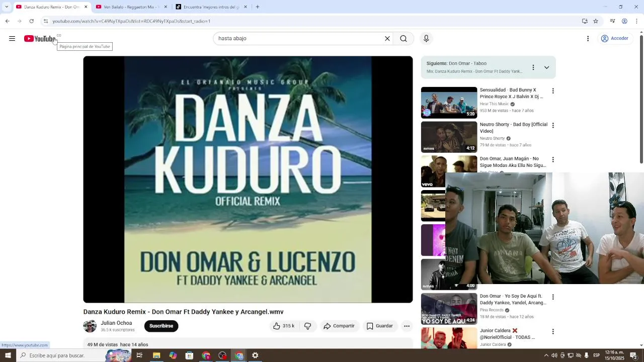Open the Junior Caldera video title
The image size is (644, 362).
507,334
